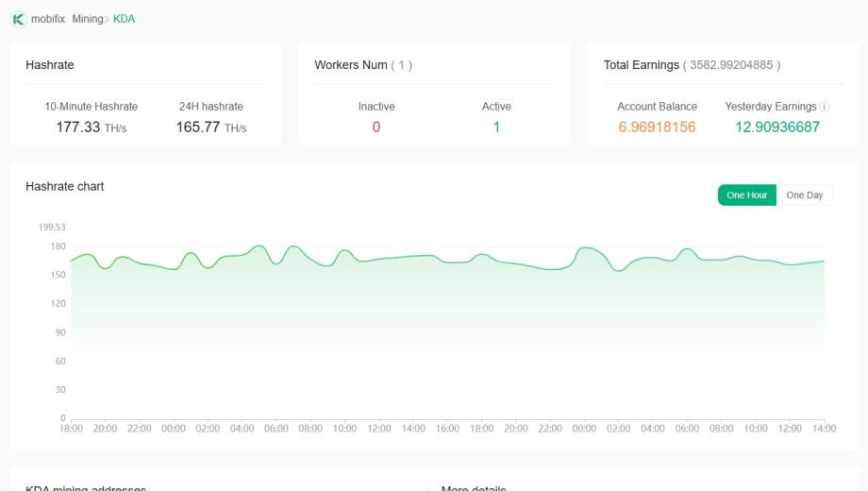Screen dimensions: 868x491
Task: Click the KDA mining addresses section
Action: click(x=86, y=487)
